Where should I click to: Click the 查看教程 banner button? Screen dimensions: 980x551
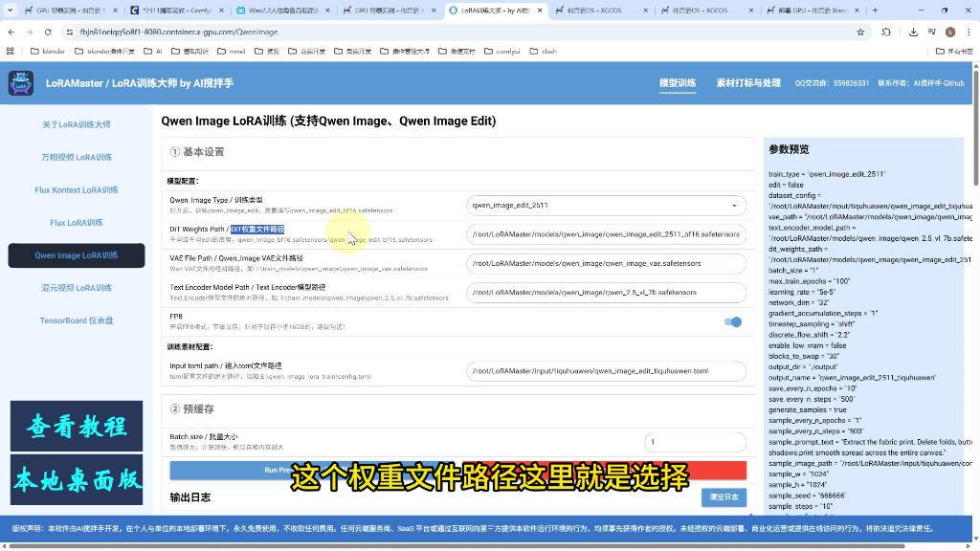point(77,426)
